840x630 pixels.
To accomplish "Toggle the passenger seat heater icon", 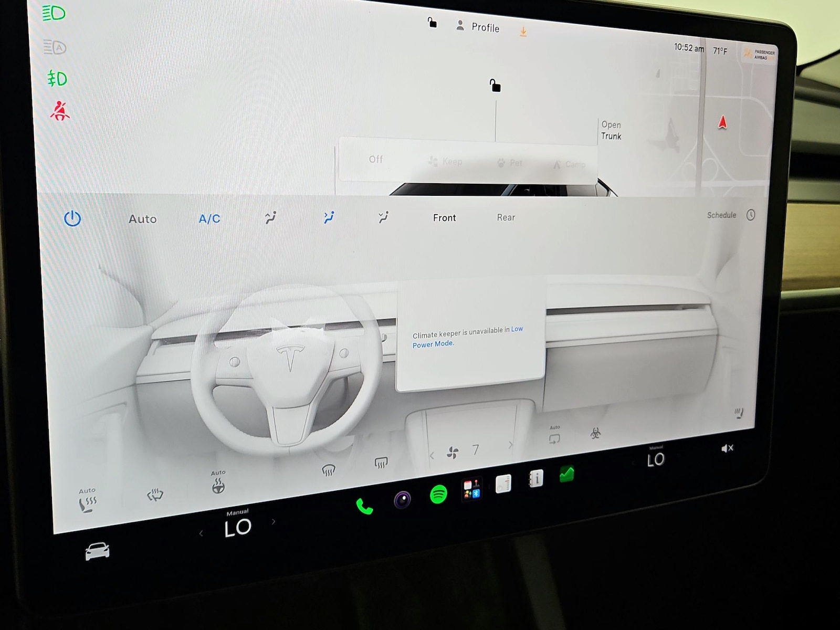I will [x=739, y=413].
